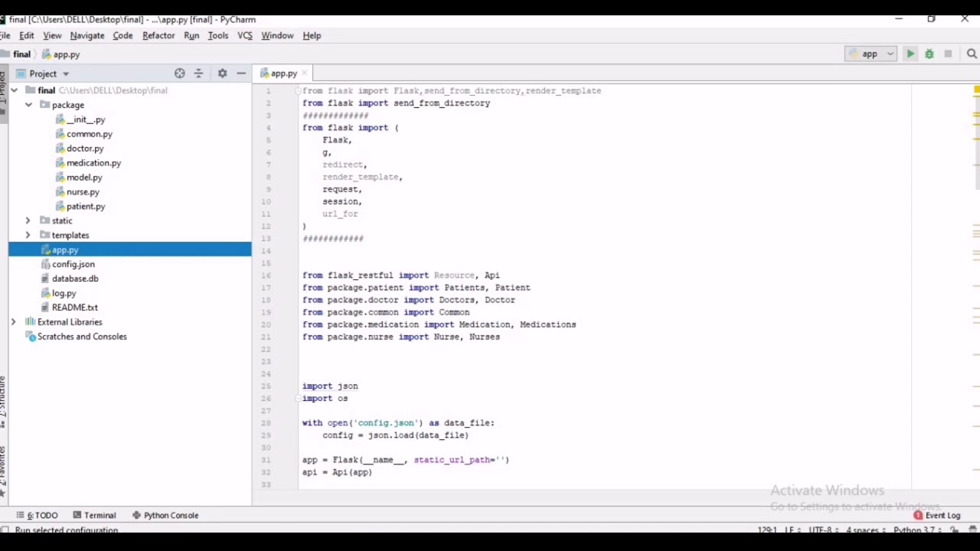Close the app.py editor tab

coord(304,73)
